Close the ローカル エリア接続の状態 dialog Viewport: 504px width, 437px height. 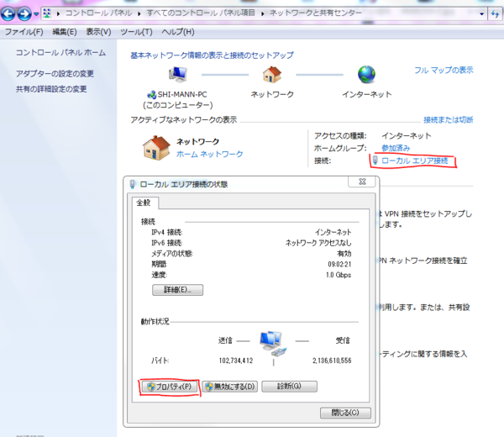(362, 182)
